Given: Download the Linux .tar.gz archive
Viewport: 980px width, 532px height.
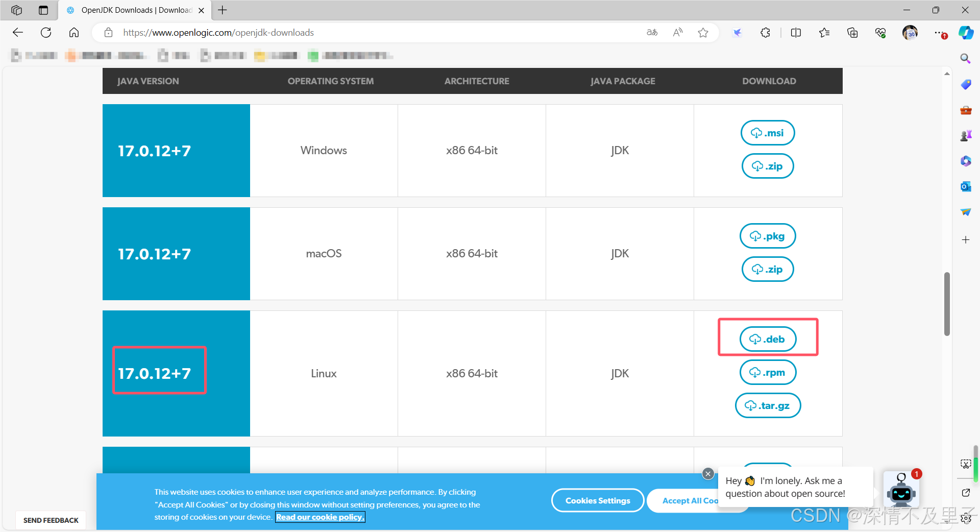Looking at the screenshot, I should (768, 405).
